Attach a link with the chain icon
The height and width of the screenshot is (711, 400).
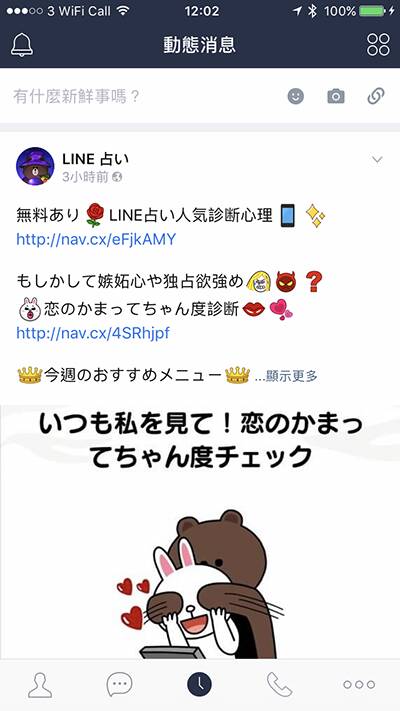click(376, 96)
